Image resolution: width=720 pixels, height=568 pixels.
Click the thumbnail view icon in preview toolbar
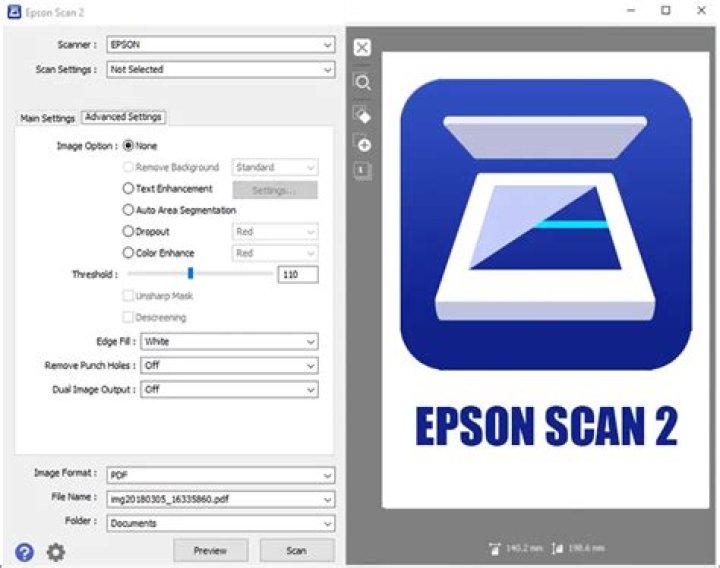[362, 170]
